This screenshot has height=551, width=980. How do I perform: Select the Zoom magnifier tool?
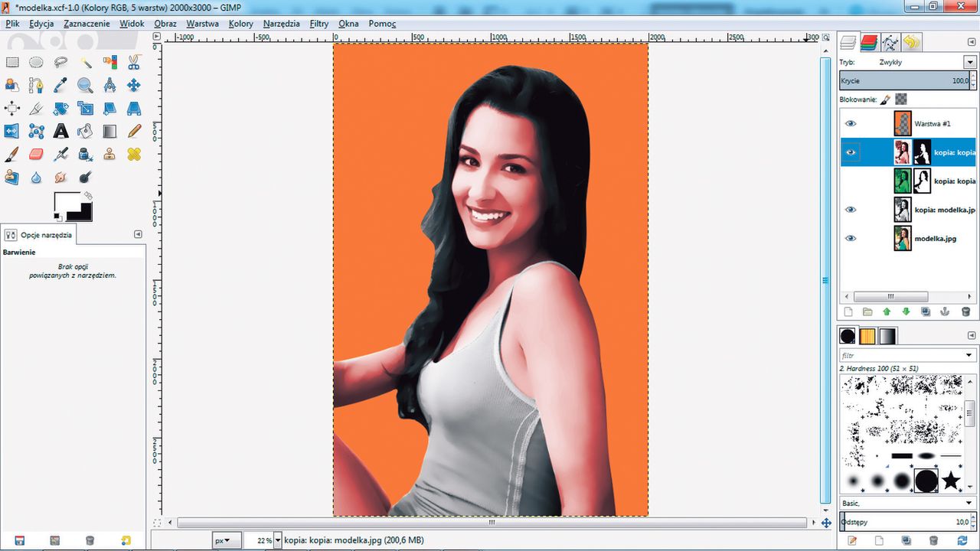[85, 85]
